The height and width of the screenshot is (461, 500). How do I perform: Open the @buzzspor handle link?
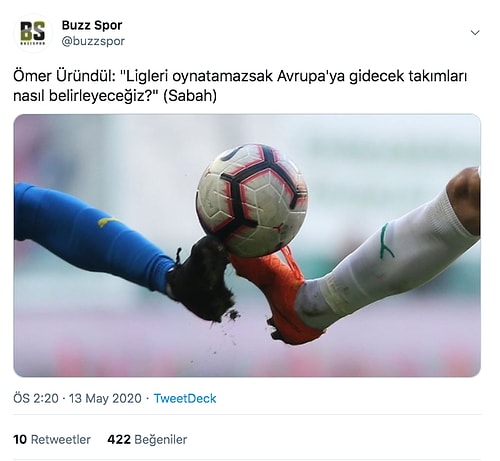tap(93, 41)
